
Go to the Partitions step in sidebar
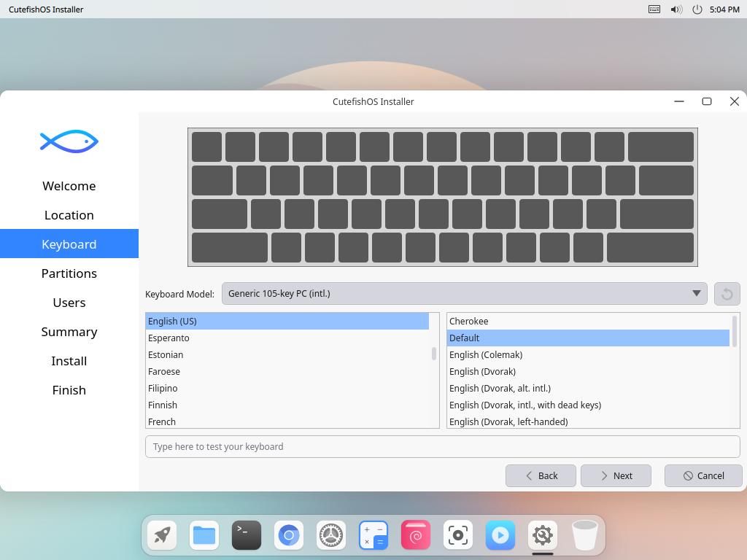[69, 273]
